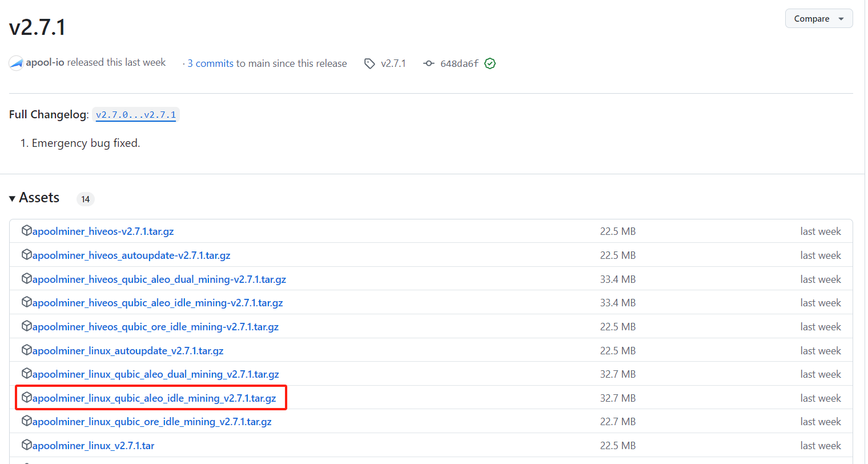Open the v2.7.0...v2.7.1 changelog link
The image size is (868, 464).
136,115
